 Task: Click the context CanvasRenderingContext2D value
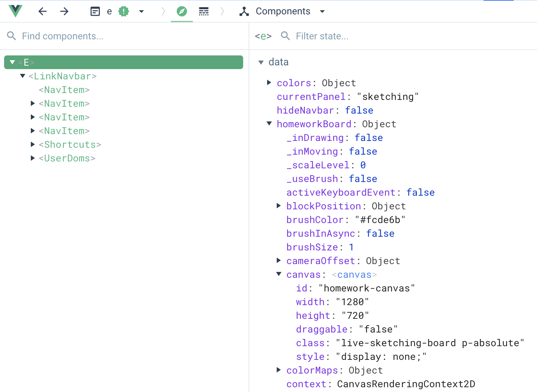[406, 384]
